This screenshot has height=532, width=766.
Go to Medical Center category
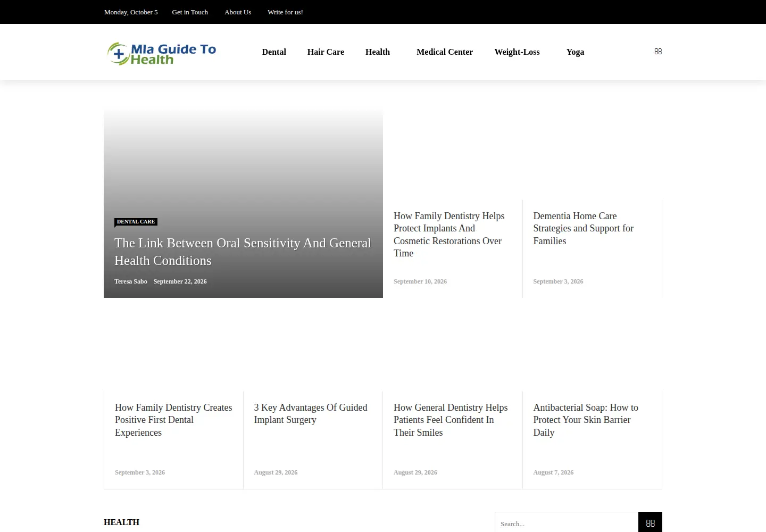pyautogui.click(x=445, y=52)
